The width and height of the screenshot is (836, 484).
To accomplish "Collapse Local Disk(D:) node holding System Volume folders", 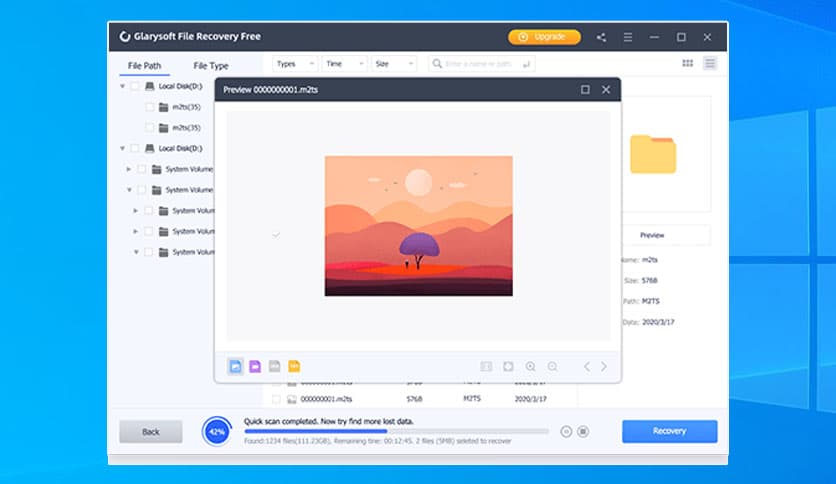I will (123, 148).
